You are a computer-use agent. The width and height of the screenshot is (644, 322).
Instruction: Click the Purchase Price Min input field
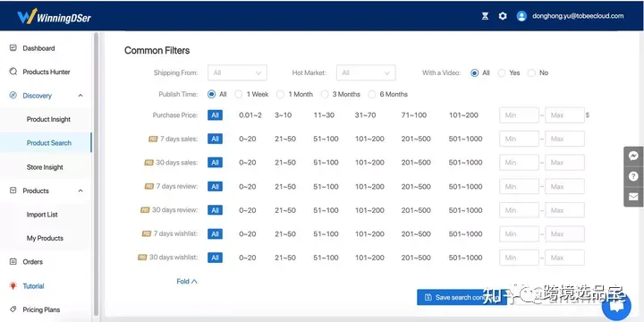519,115
